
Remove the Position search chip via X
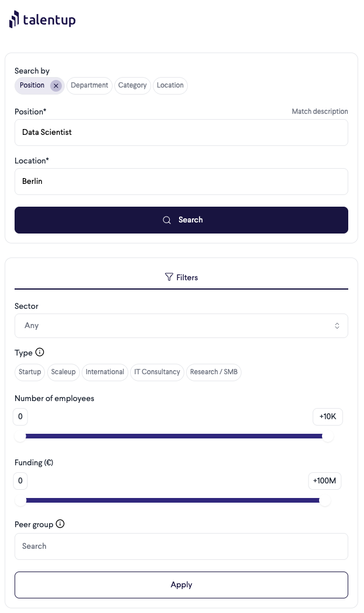coord(56,86)
